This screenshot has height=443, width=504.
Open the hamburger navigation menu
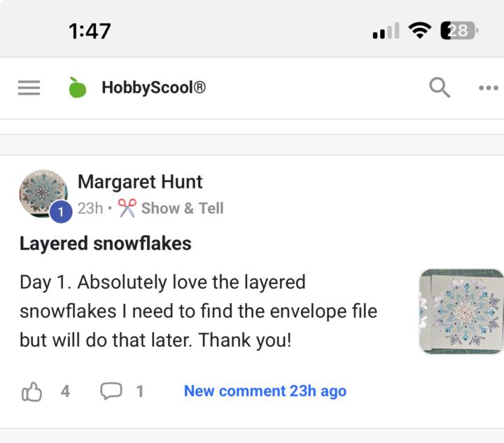point(29,88)
